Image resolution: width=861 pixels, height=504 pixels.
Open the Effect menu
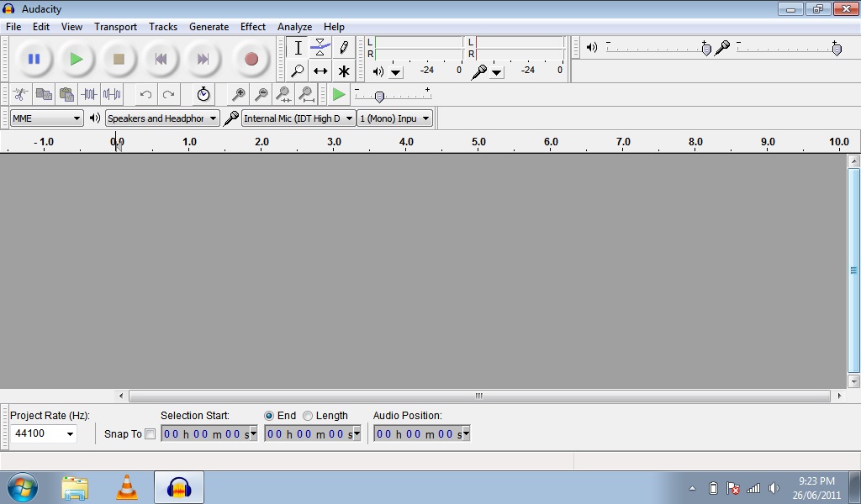[252, 27]
